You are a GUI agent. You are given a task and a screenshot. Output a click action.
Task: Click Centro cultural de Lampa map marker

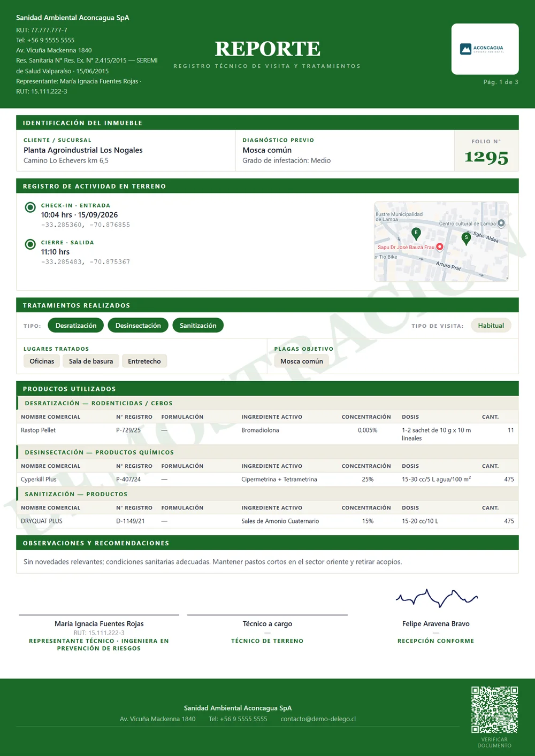click(501, 223)
